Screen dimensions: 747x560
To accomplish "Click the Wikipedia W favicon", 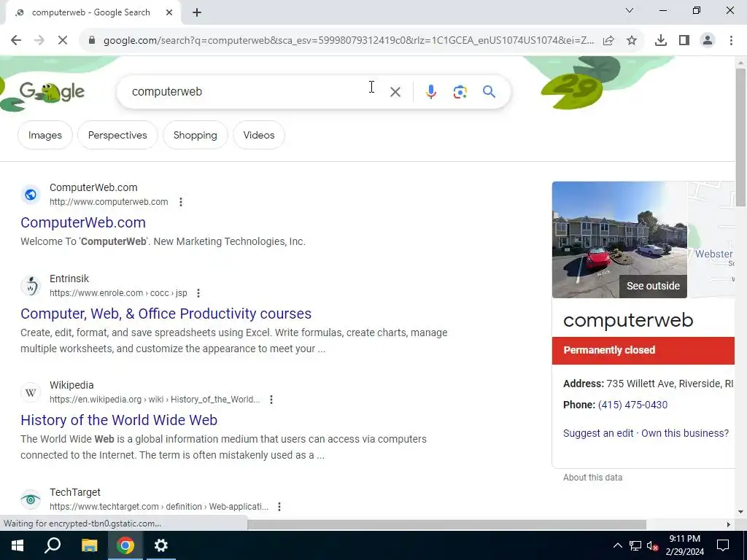I will 31,392.
